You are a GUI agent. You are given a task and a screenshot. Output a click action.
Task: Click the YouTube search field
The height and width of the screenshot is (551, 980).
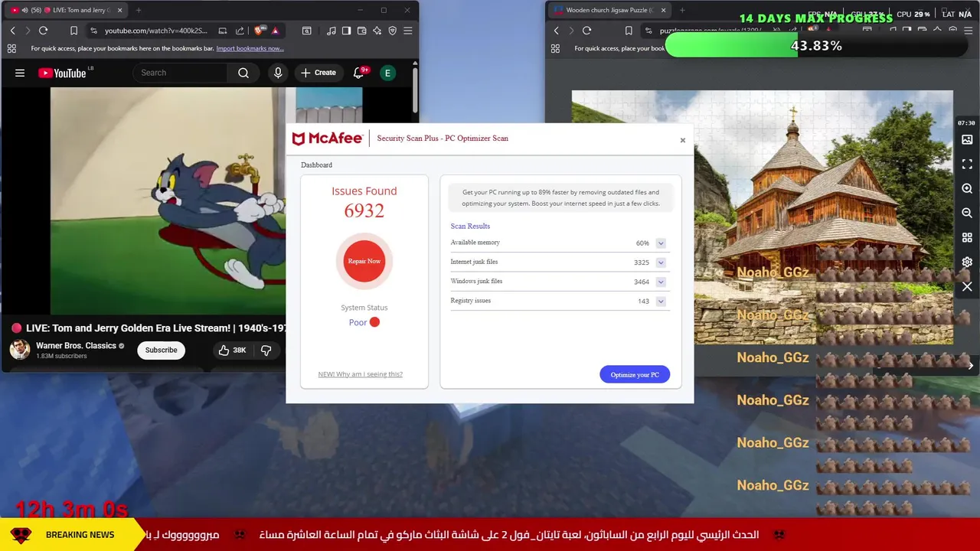(x=181, y=73)
